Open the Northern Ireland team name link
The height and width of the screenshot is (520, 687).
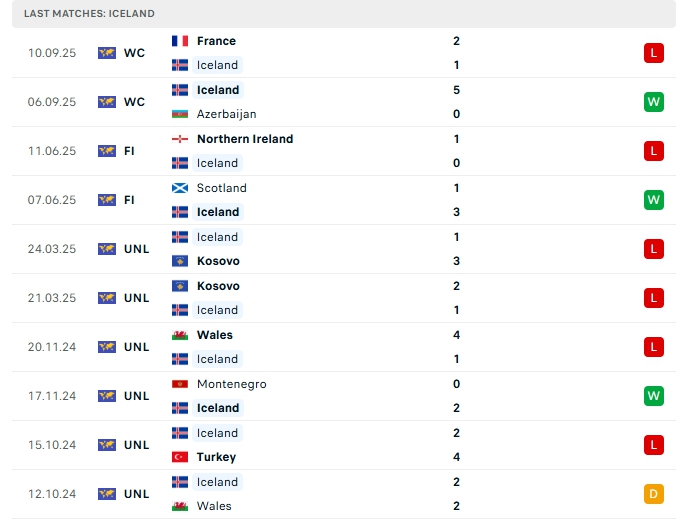[245, 139]
